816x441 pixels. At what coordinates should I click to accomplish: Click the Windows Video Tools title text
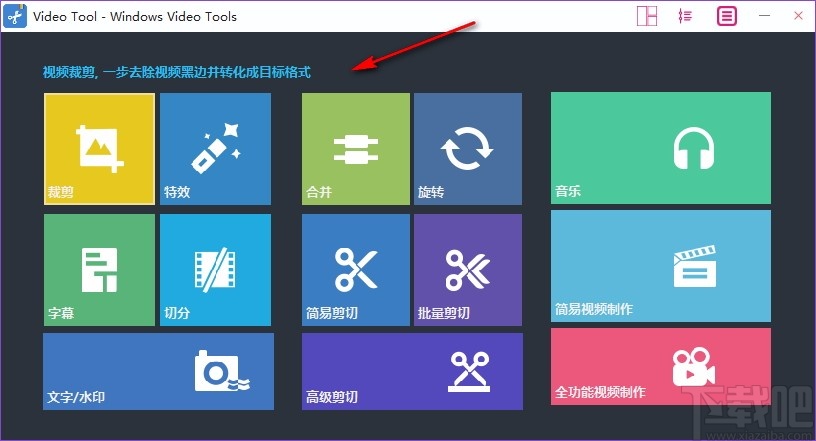(173, 17)
